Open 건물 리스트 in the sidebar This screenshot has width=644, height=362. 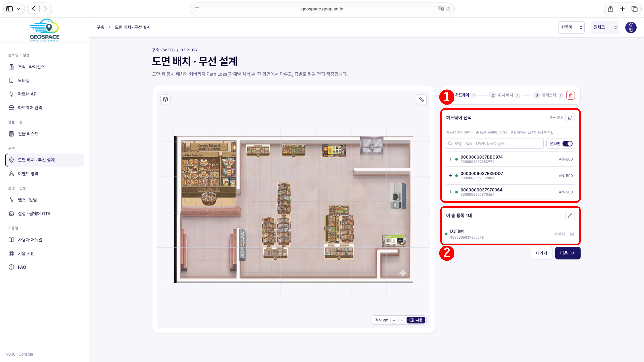[x=45, y=134]
